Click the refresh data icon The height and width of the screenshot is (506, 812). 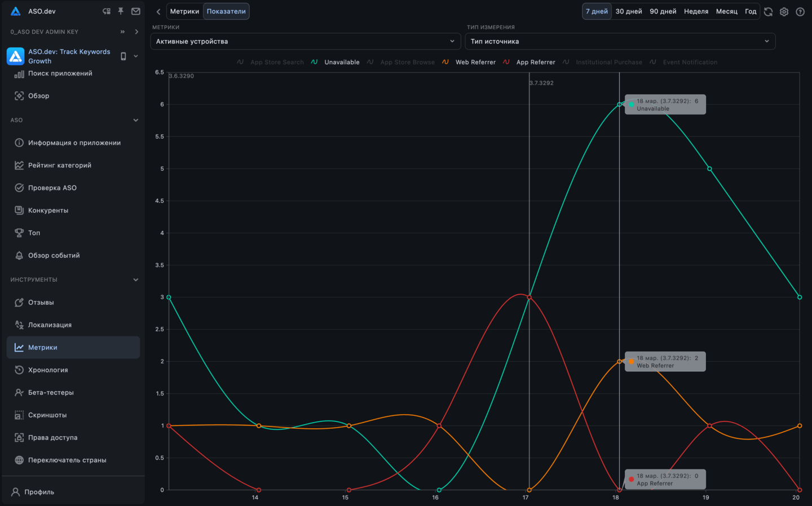(x=768, y=12)
